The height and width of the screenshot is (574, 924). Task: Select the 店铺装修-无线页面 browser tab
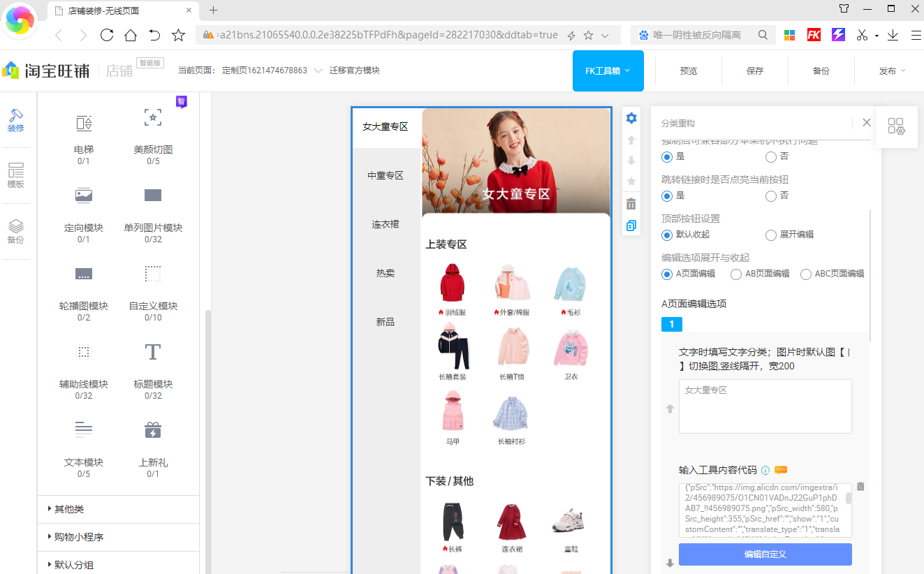coord(122,10)
